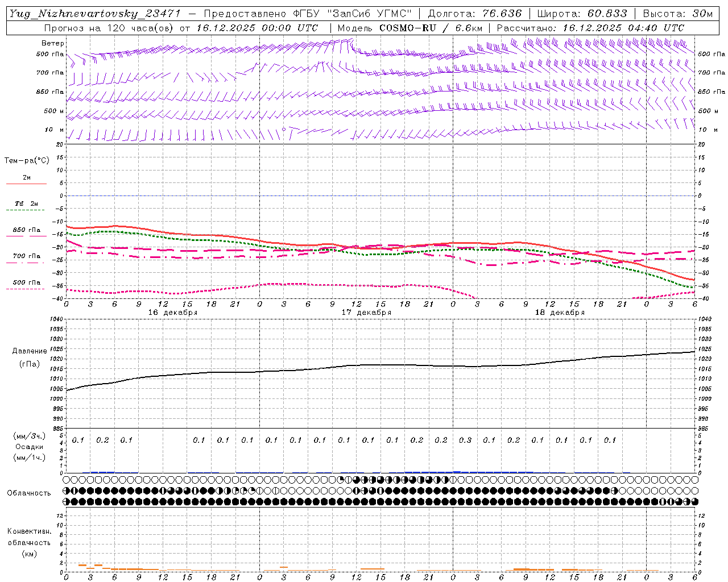This screenshot has height=582, width=728.
Task: Click the 16 декабря date label
Action: (173, 313)
